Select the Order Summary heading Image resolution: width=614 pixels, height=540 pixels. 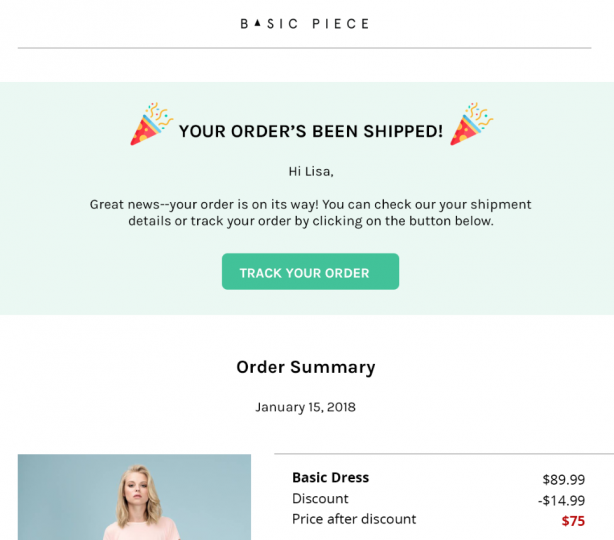(x=306, y=367)
